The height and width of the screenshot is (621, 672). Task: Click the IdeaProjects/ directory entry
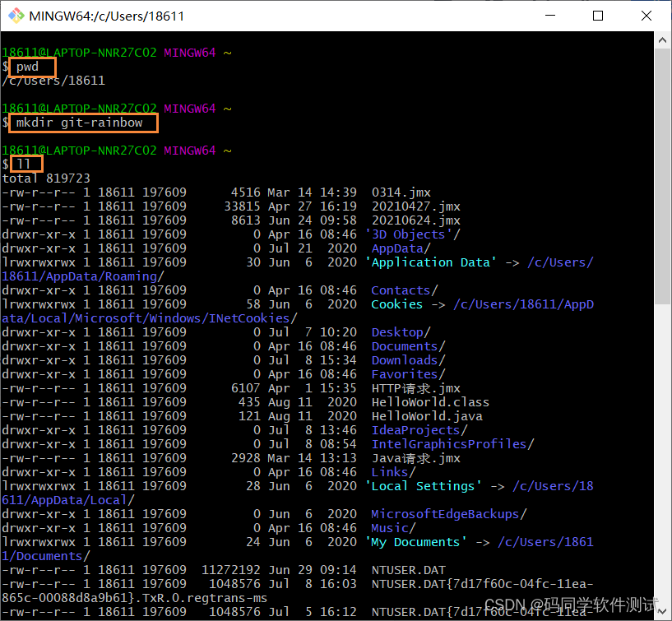point(419,430)
